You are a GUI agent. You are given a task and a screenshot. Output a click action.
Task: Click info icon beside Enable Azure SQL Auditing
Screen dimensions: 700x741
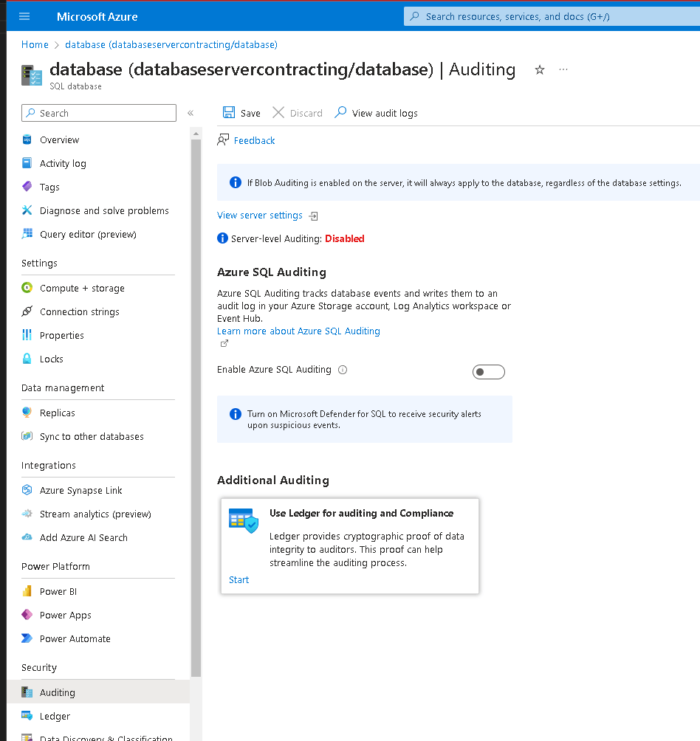pos(343,370)
